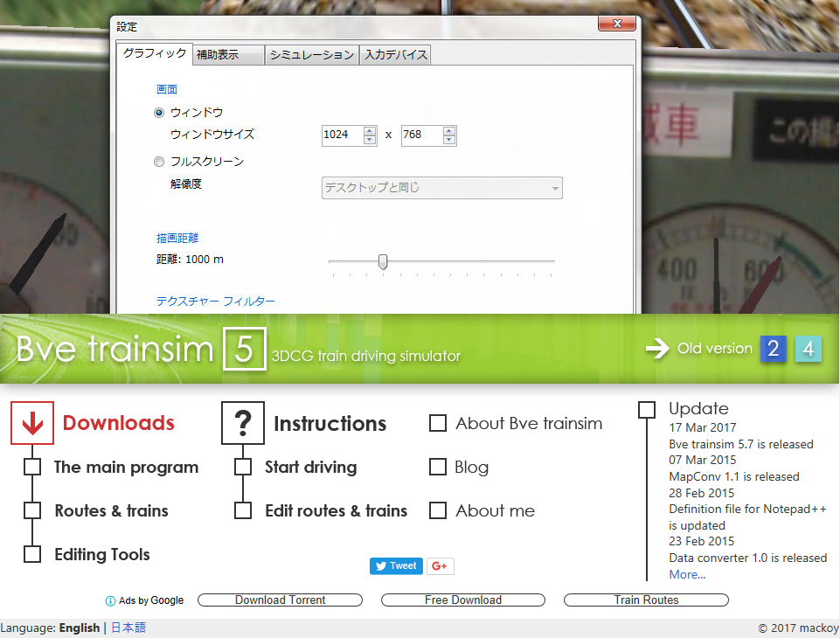The image size is (840, 638).
Task: Open The main program link
Action: coord(126,468)
